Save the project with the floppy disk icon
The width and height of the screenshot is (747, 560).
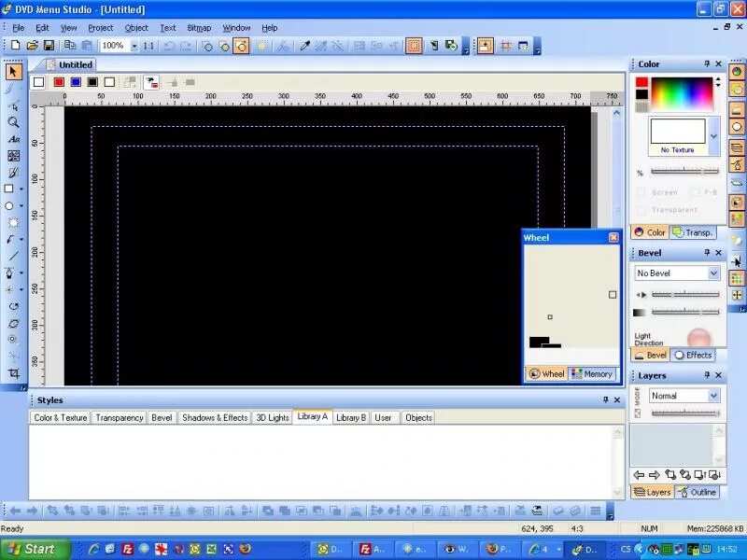pos(49,46)
